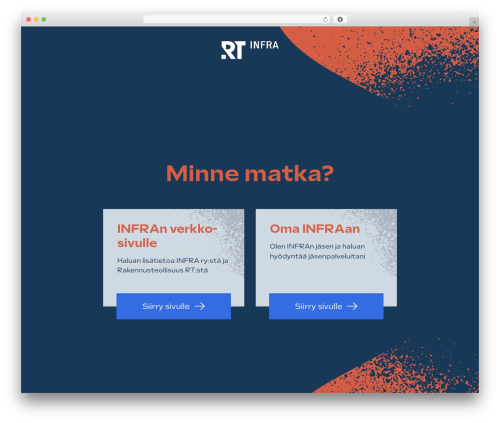Open a new tab with plus button
Screen dimensions: 500x423
[474, 22]
